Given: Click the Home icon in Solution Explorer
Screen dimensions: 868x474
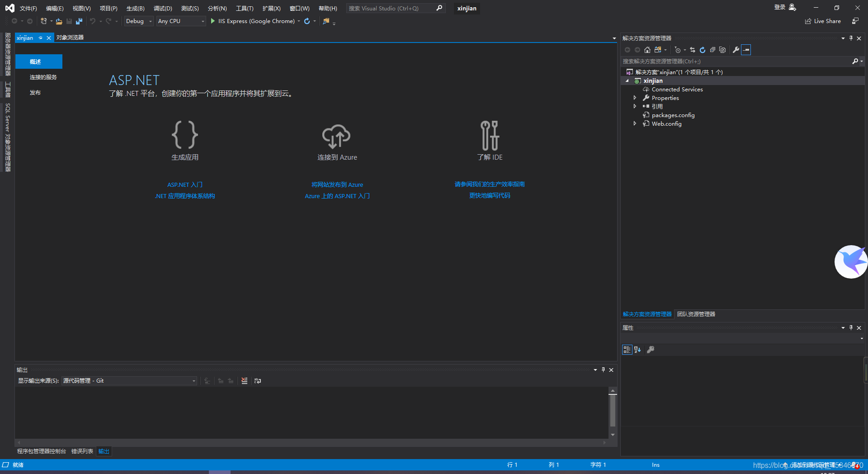Looking at the screenshot, I should tap(647, 50).
